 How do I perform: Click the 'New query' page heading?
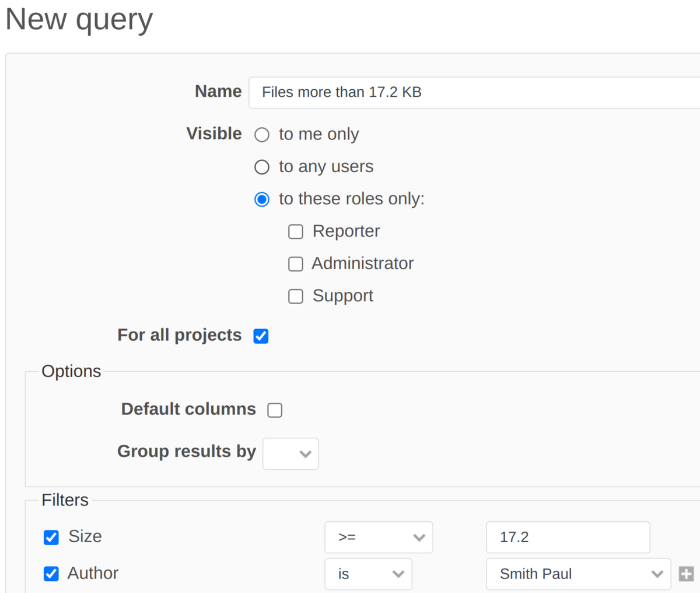78,19
